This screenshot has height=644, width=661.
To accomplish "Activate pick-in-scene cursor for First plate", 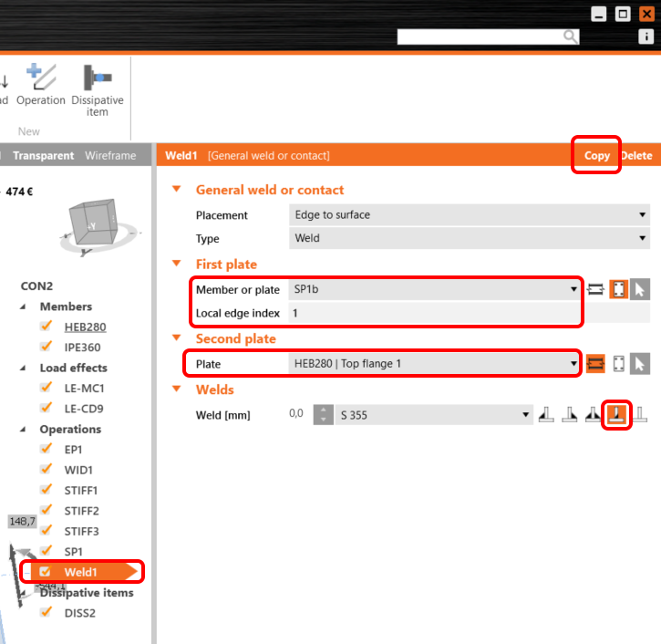I will coord(639,290).
